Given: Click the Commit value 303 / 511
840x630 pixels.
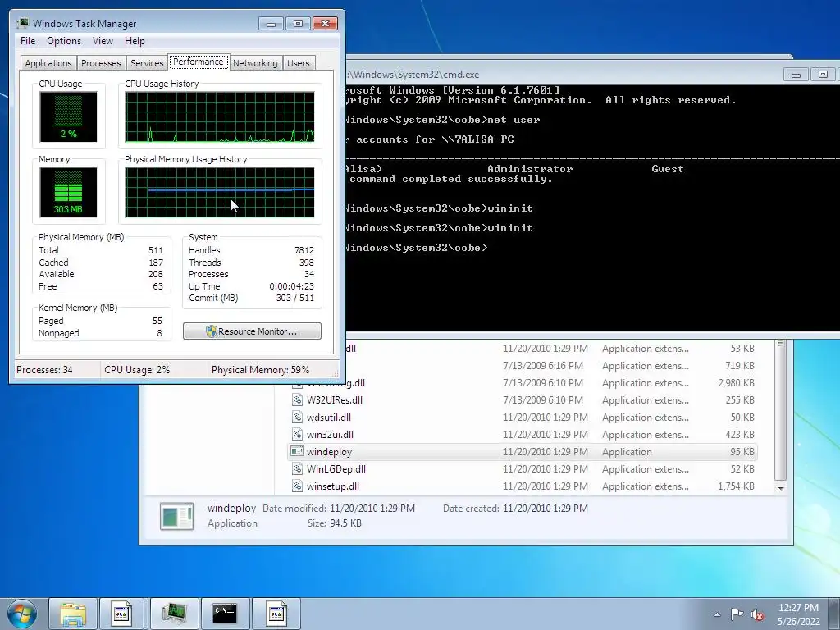Looking at the screenshot, I should coord(294,298).
